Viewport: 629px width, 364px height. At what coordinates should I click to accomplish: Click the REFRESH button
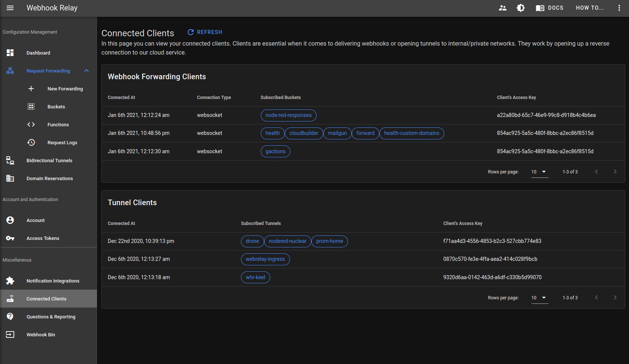tap(204, 32)
